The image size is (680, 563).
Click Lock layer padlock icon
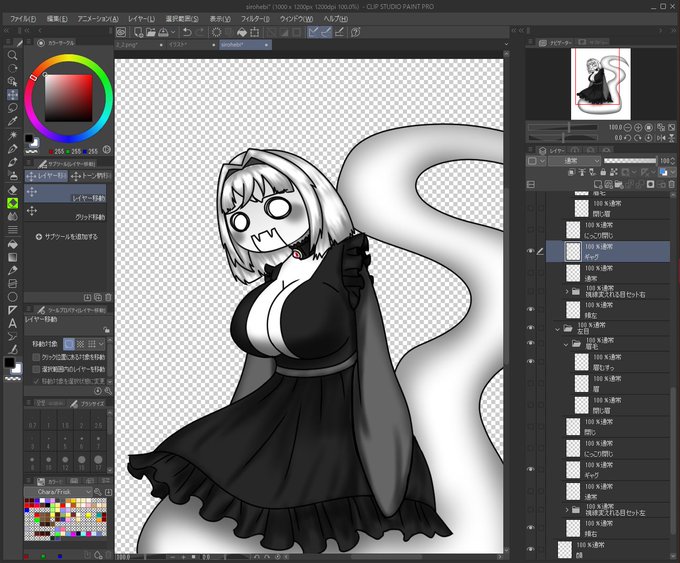[603, 173]
